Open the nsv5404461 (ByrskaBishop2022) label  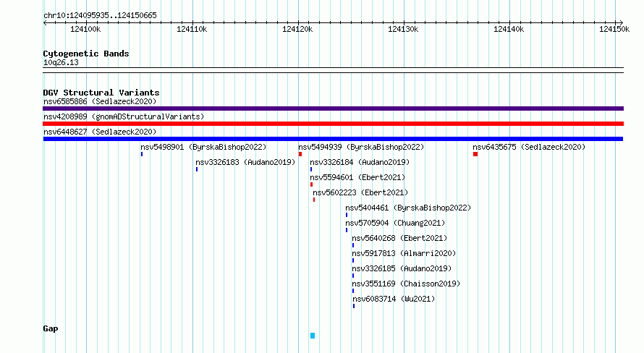(x=408, y=208)
